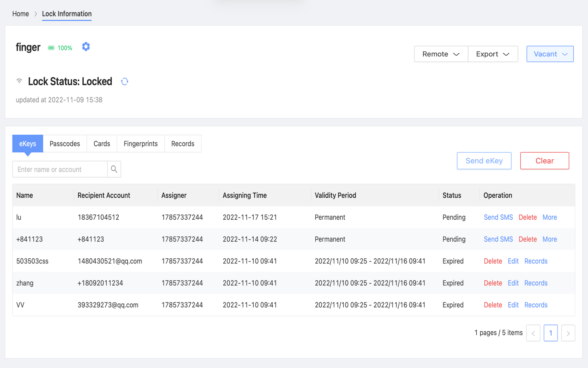
Task: Click the Assigner column header
Action: pos(174,195)
